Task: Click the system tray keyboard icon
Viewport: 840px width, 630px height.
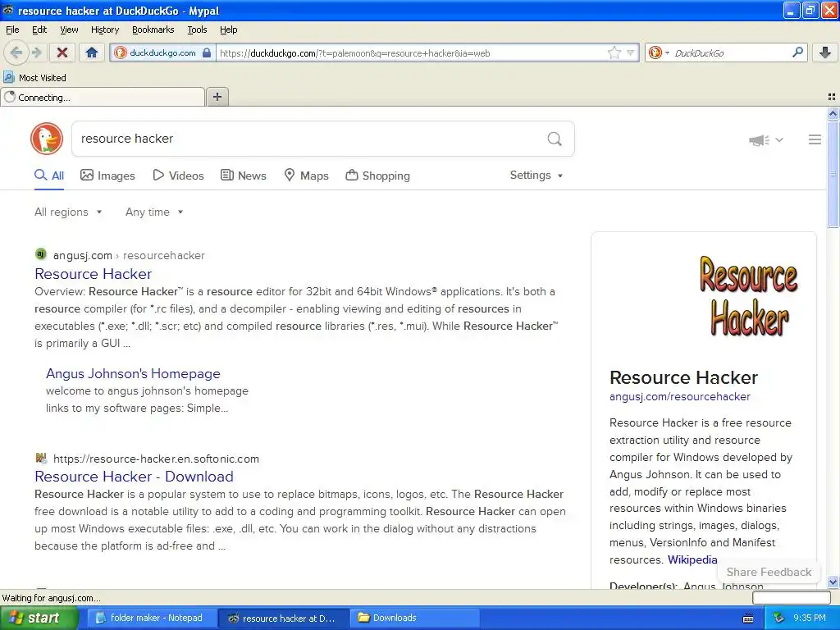Action: pyautogui.click(x=748, y=619)
